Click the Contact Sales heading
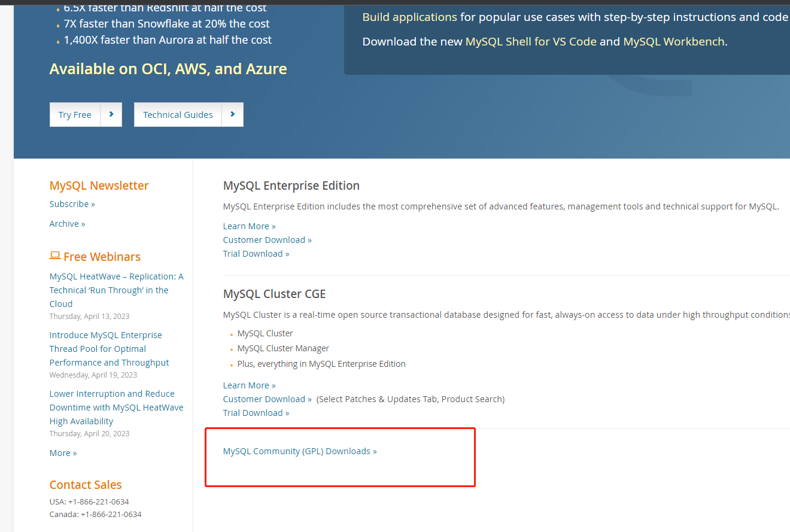 (86, 485)
